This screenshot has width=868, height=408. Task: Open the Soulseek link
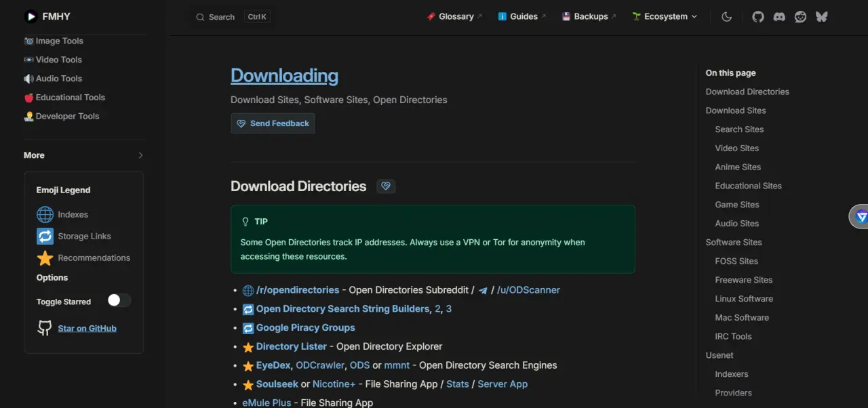click(x=277, y=384)
